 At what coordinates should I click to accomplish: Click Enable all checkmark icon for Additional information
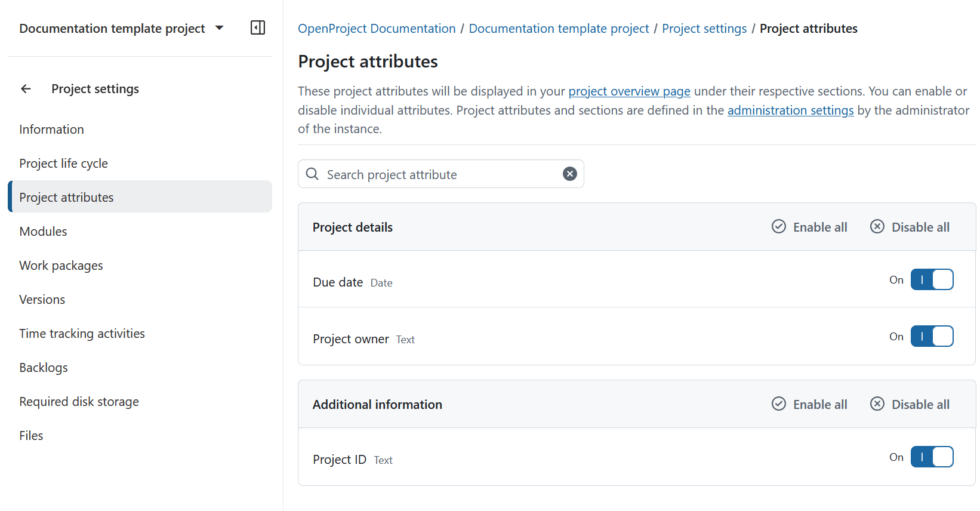(x=779, y=404)
